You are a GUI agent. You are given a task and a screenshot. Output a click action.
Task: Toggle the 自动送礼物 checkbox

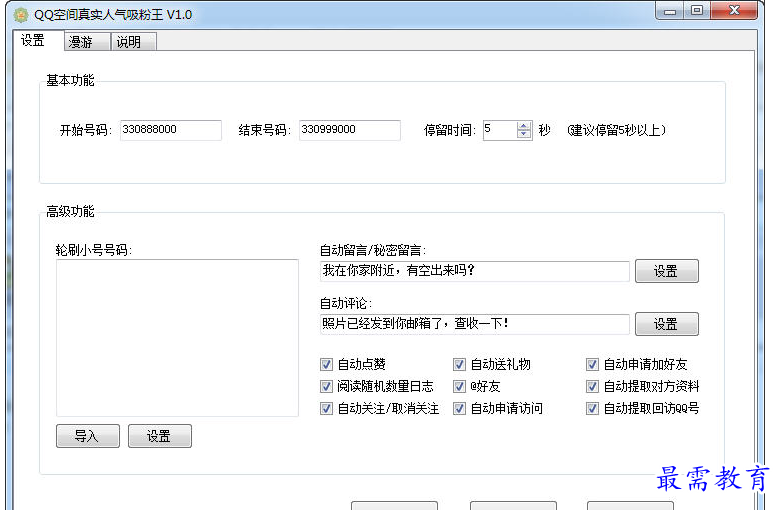(x=459, y=365)
